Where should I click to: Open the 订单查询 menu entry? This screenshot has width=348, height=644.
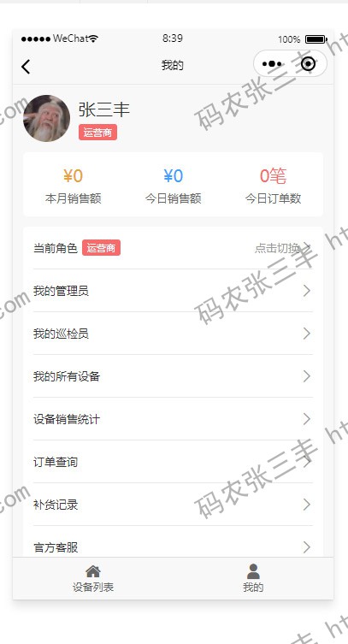(173, 462)
